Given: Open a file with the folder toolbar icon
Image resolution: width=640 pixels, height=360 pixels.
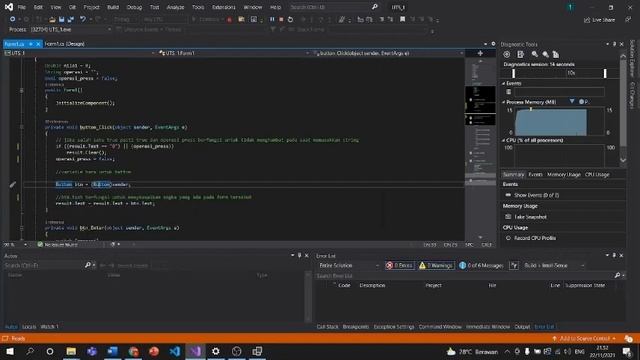Looking at the screenshot, I should [52, 19].
